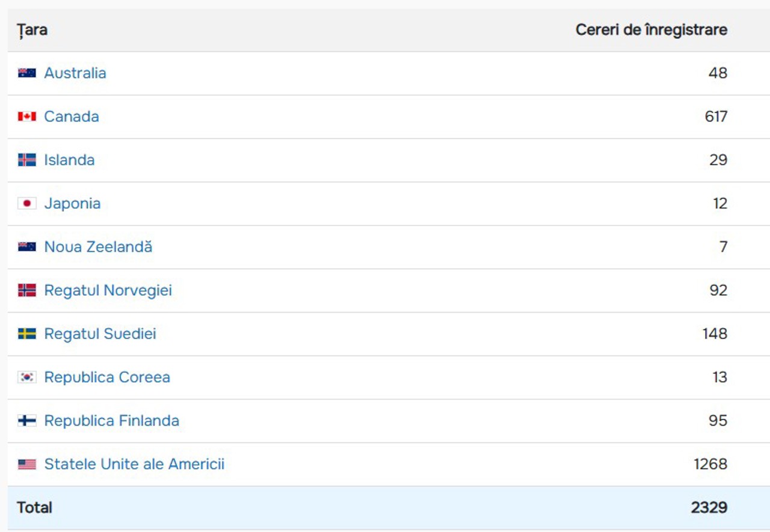Click the Japonia flag icon
This screenshot has width=770, height=532.
(x=26, y=204)
